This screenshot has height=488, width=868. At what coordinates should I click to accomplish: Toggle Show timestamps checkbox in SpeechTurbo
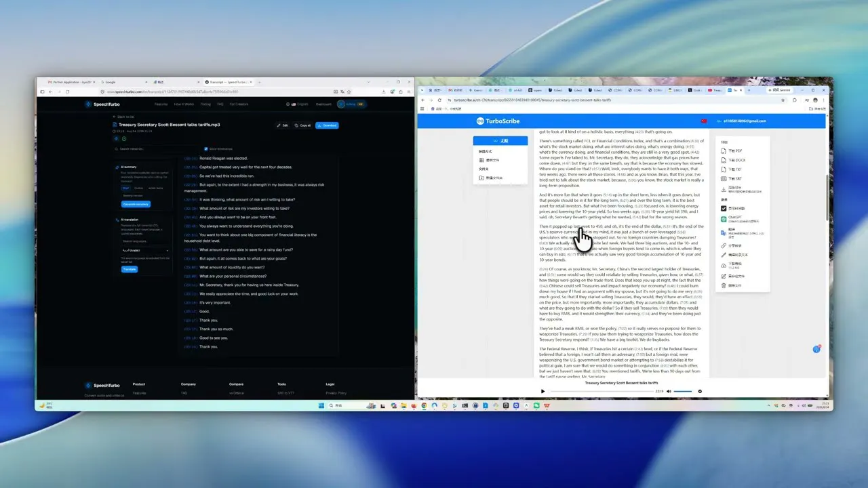206,148
